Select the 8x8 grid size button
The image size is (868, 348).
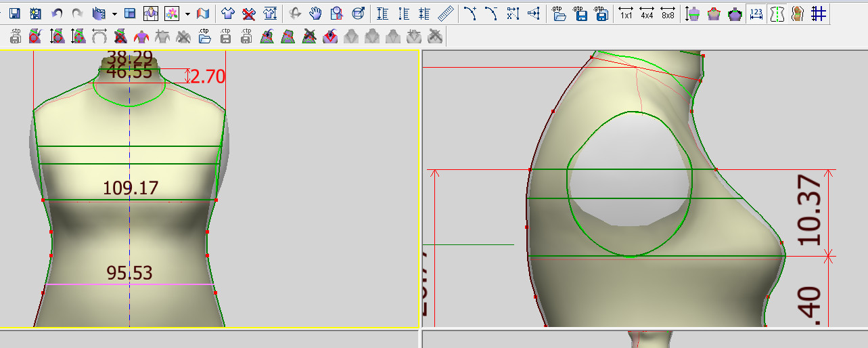point(668,12)
